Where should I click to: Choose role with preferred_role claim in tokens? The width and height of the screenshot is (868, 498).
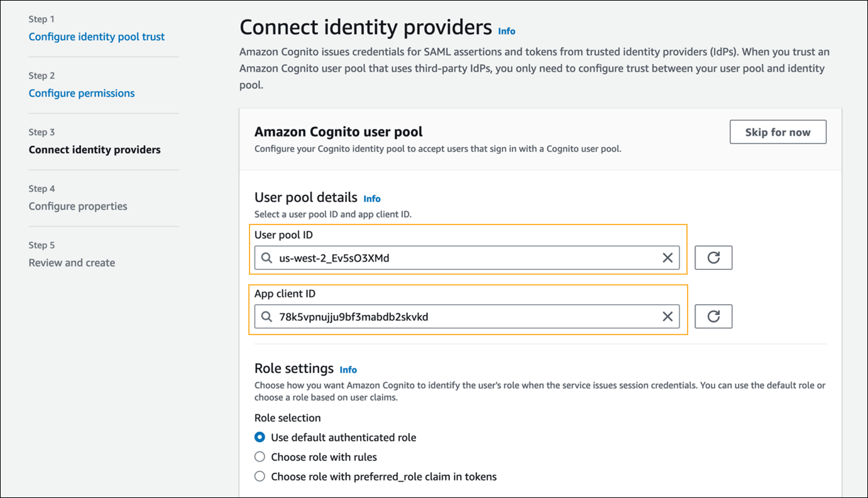[260, 477]
